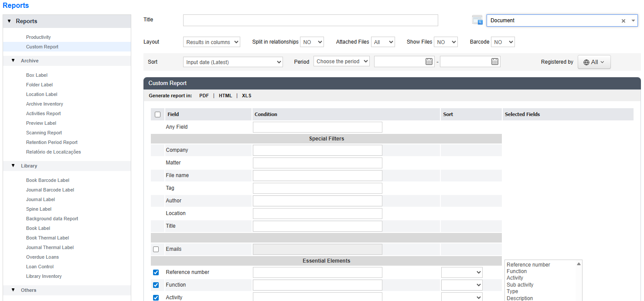Open Function row sort dropdown
The image size is (644, 301).
[462, 285]
